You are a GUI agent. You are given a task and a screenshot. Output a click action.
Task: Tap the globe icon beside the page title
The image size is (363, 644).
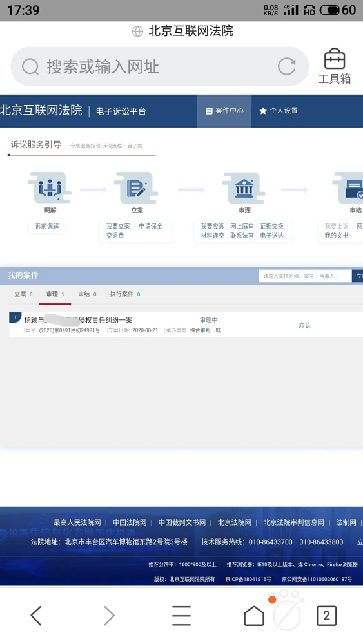(x=137, y=31)
